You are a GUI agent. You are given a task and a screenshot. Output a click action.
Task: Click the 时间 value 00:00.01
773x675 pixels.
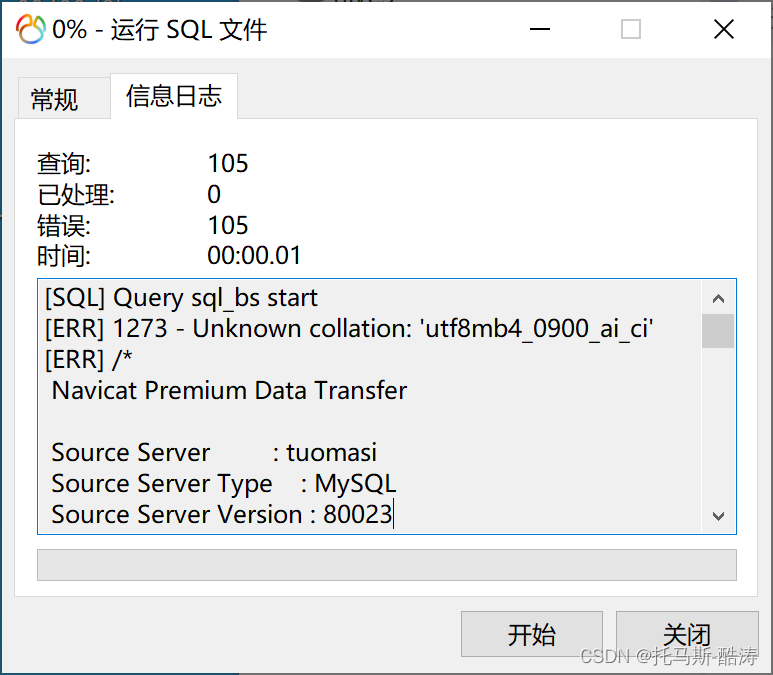point(254,256)
